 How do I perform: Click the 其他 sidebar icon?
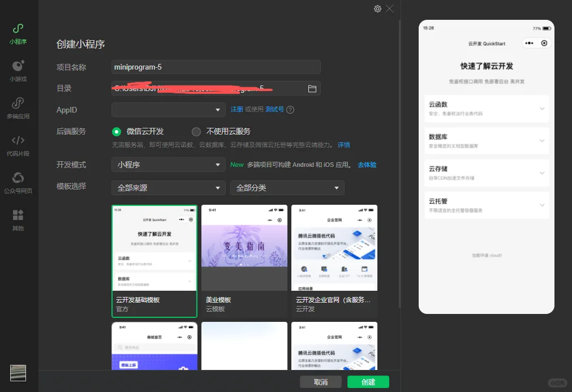(x=18, y=218)
